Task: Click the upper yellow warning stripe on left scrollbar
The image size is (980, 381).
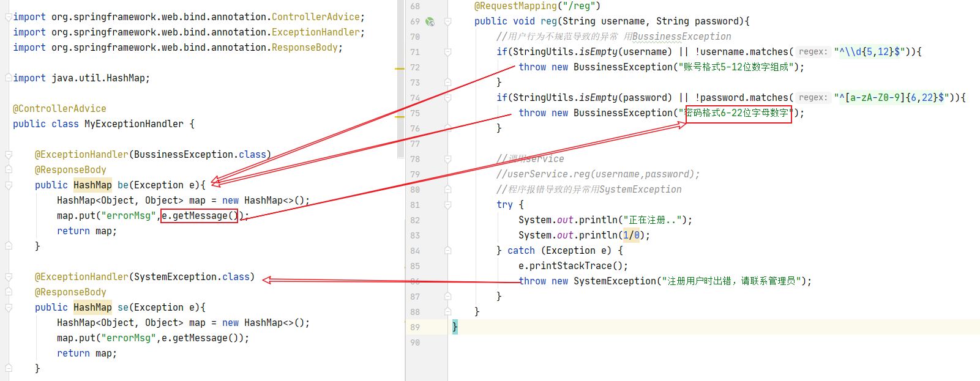Action: click(x=400, y=68)
